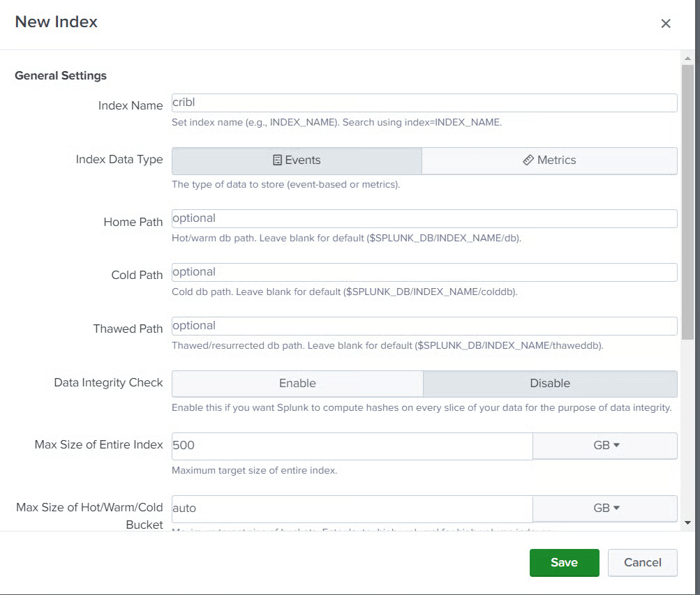Click the Max Size of Entire Index field
Screen dimensions: 700x595
pos(352,446)
